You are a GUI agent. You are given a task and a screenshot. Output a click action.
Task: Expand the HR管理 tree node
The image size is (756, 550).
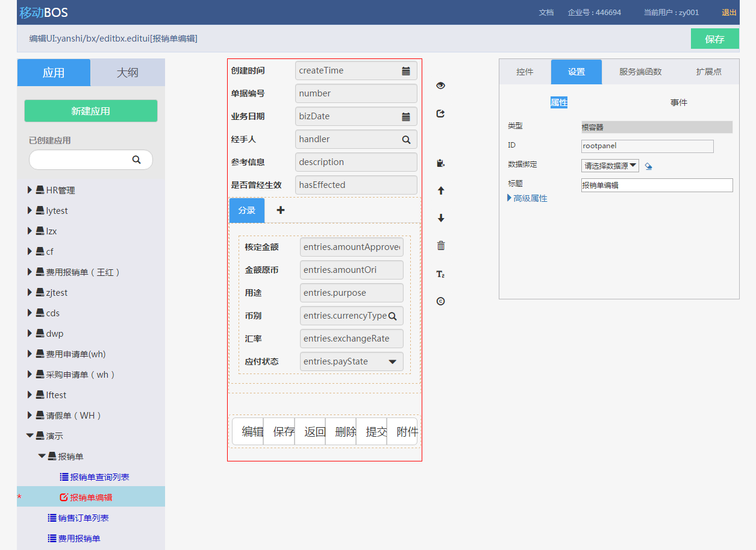point(30,190)
